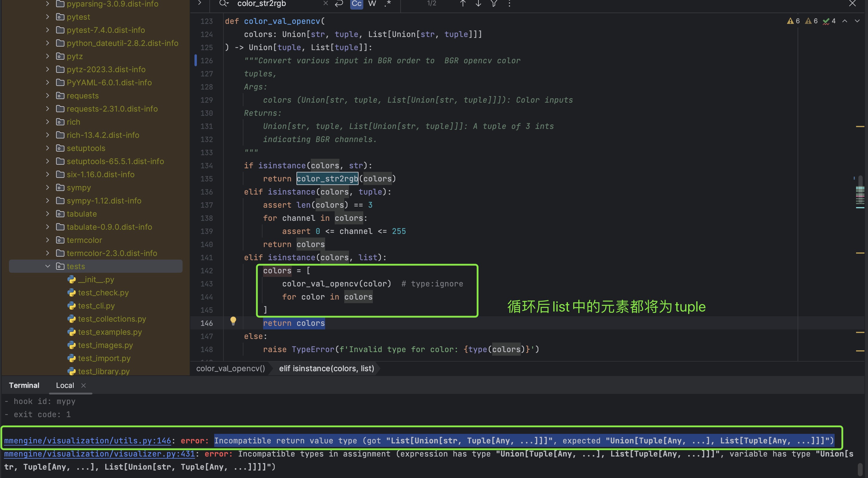Go to next search occurrence arrow

click(x=478, y=3)
